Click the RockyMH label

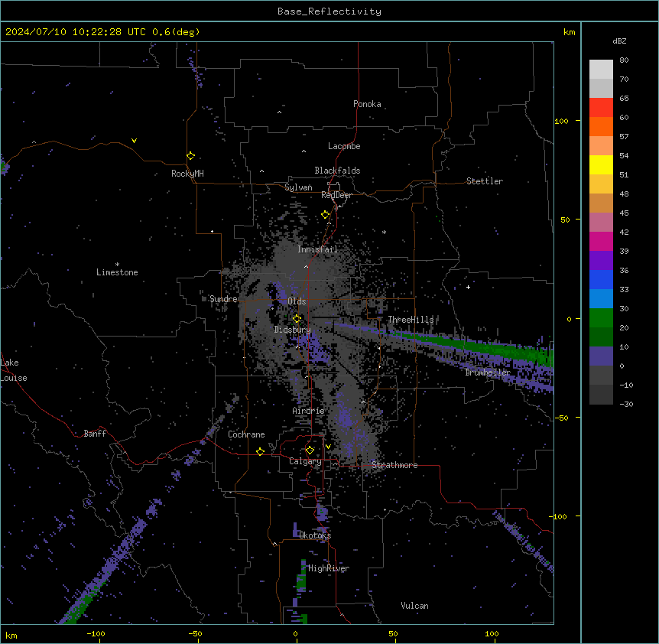[187, 174]
